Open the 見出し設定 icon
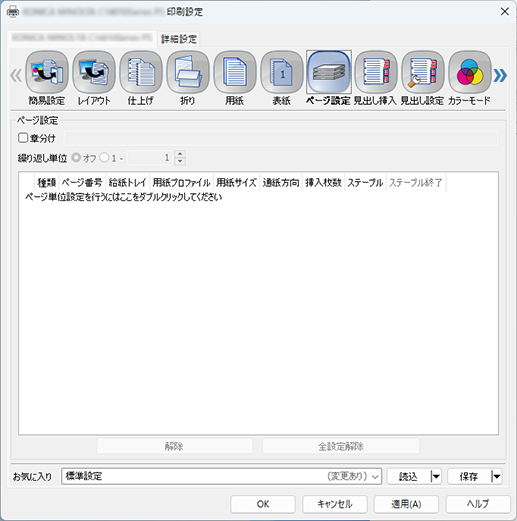This screenshot has height=521, width=517. (x=423, y=78)
